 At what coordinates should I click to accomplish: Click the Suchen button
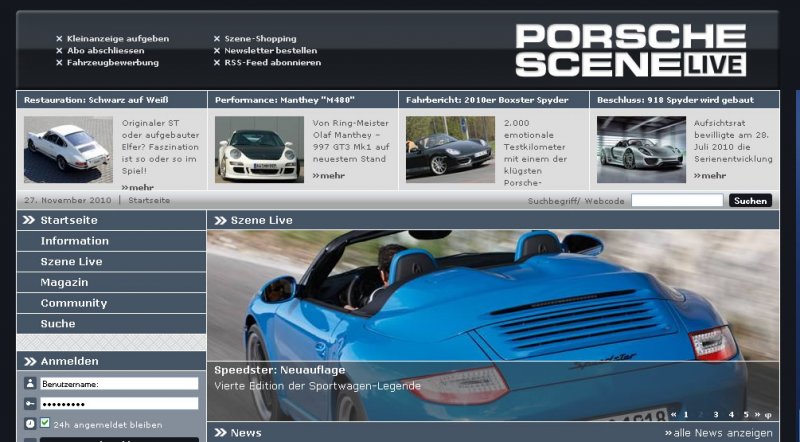pyautogui.click(x=751, y=201)
